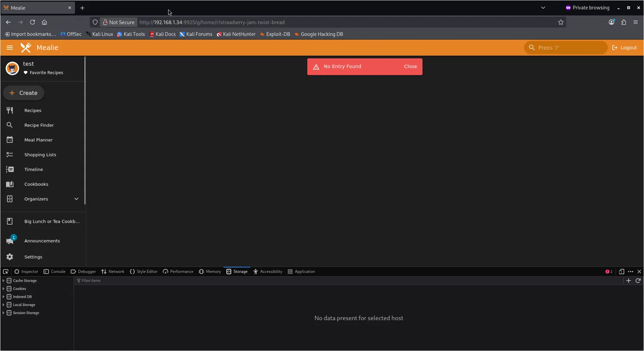This screenshot has width=644, height=351.
Task: Open Shopping Lists
Action: click(43, 154)
